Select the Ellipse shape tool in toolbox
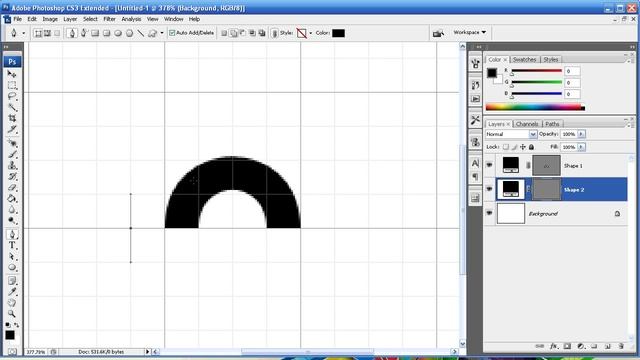Screen dimensions: 640x360 click(x=12, y=267)
